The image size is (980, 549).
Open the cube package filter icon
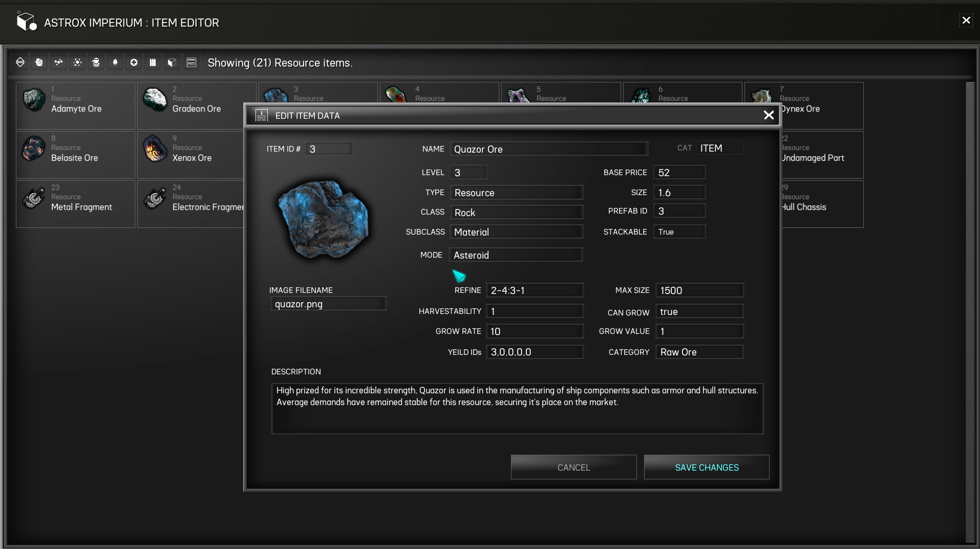(172, 62)
